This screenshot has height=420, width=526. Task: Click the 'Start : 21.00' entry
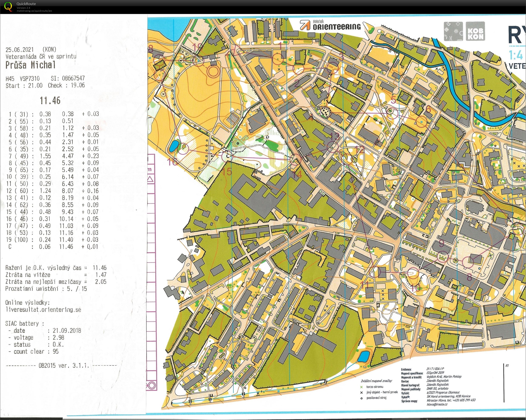pos(24,86)
